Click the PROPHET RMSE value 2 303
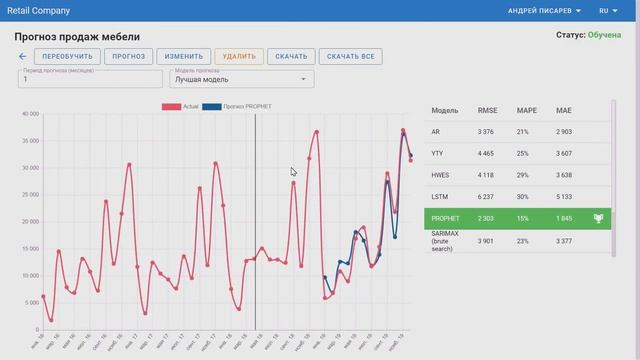 [x=486, y=218]
